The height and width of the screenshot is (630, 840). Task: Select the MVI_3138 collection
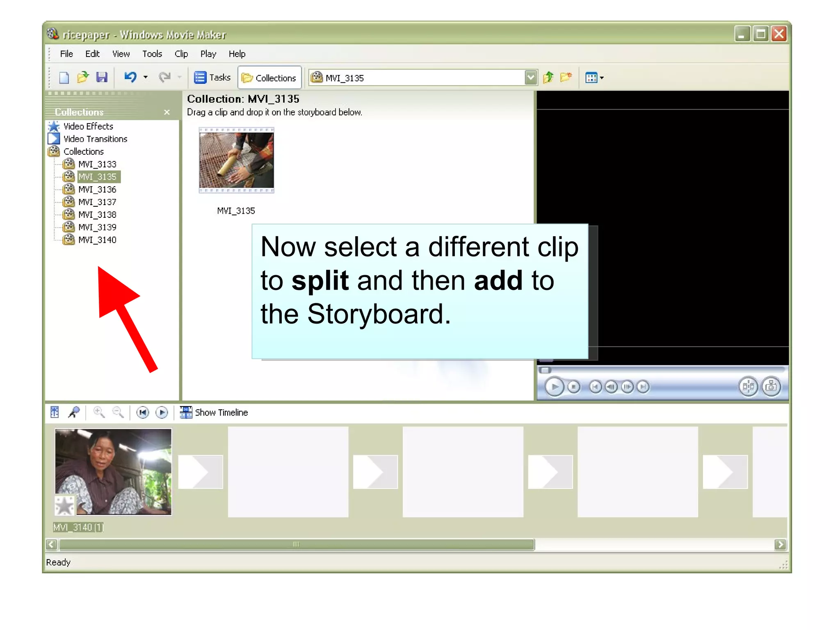tap(97, 215)
